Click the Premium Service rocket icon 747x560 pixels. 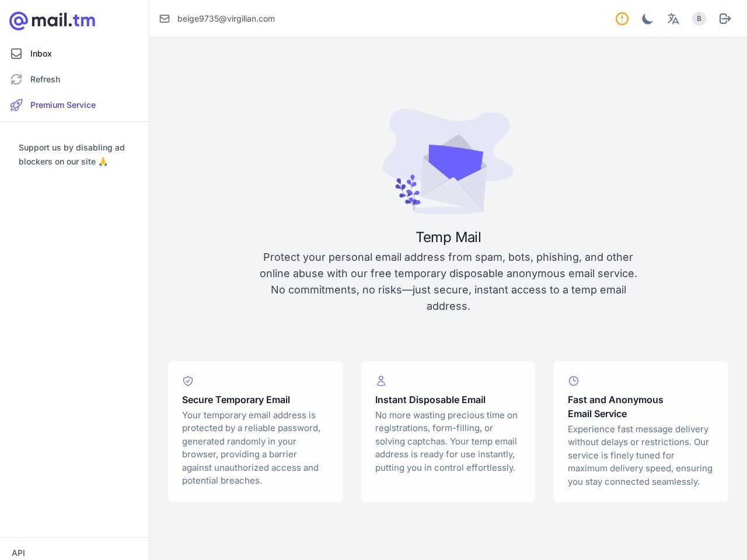16,105
